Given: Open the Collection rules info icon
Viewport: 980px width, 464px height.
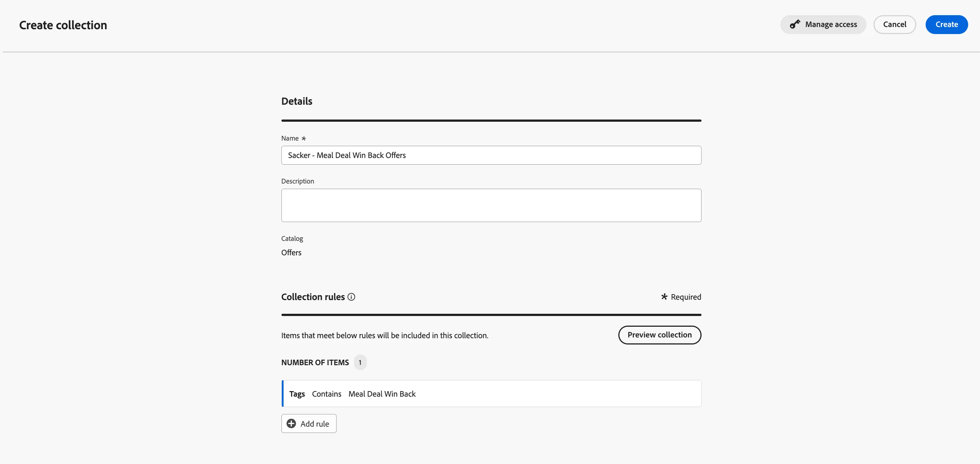Looking at the screenshot, I should [x=352, y=297].
